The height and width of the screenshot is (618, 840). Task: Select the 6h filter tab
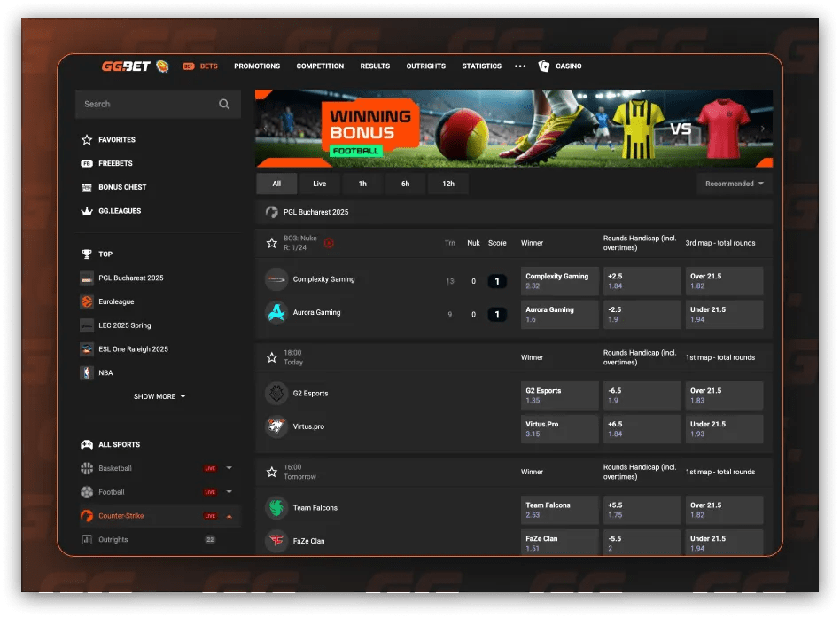click(406, 184)
